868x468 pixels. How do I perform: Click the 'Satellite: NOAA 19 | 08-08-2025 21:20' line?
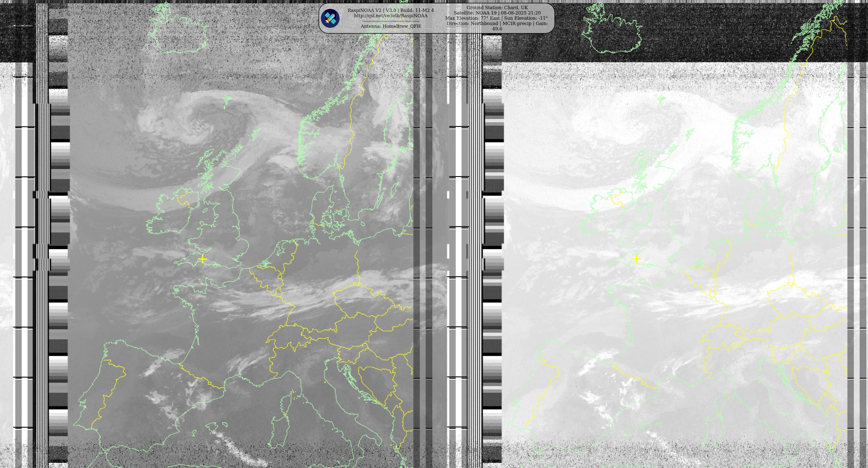tap(497, 13)
